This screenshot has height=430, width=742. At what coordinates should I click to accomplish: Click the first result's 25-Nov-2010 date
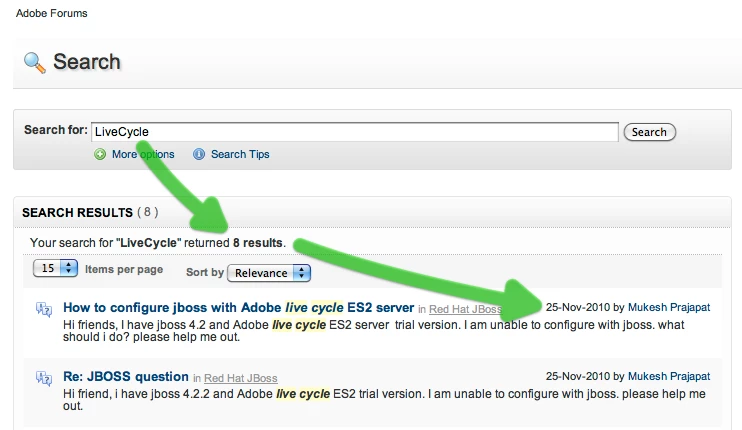click(577, 307)
